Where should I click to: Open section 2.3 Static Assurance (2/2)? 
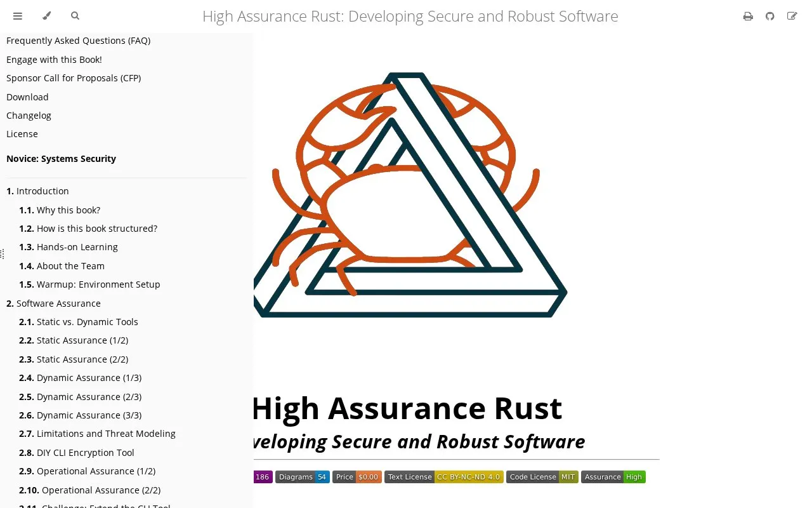tap(74, 359)
